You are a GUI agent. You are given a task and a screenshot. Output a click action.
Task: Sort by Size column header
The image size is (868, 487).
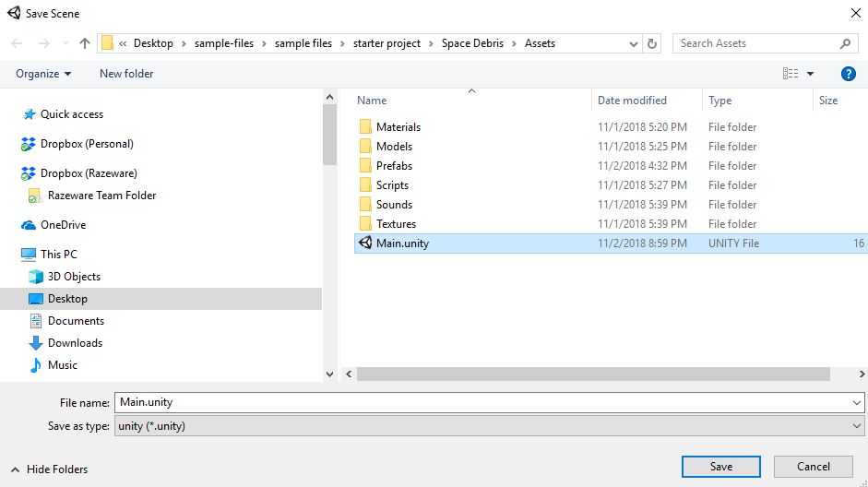(828, 101)
